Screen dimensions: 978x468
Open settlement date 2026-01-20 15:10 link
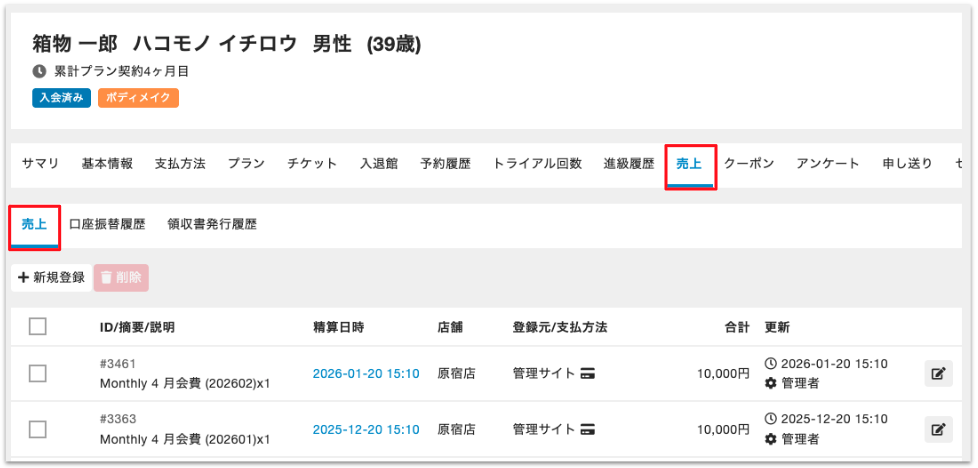pos(365,373)
